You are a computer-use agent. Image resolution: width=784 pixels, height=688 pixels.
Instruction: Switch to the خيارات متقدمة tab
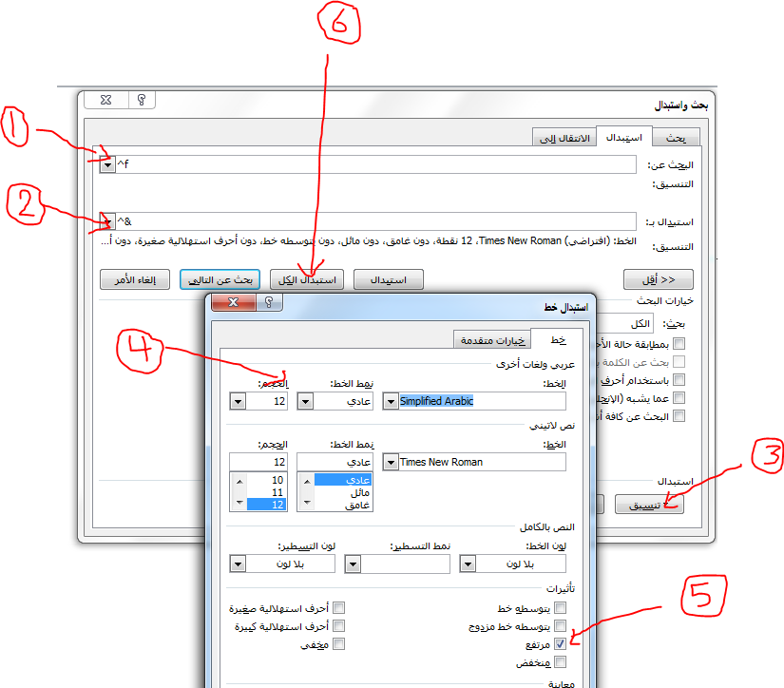point(486,340)
